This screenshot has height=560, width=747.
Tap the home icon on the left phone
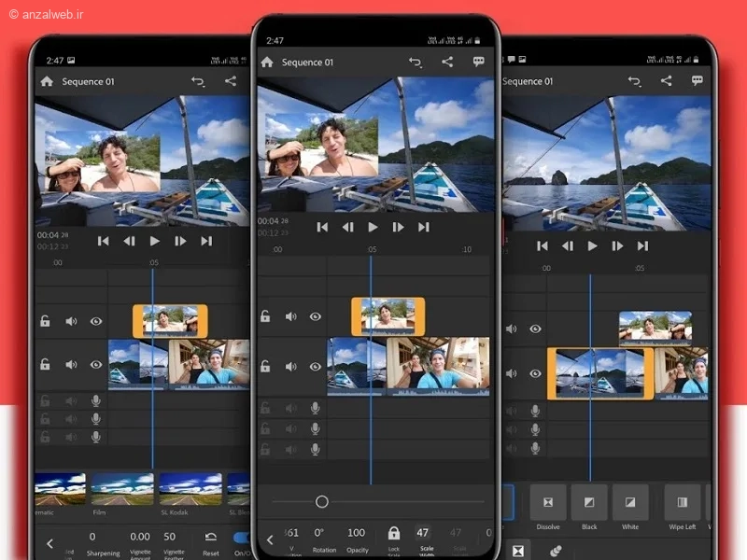coord(47,81)
